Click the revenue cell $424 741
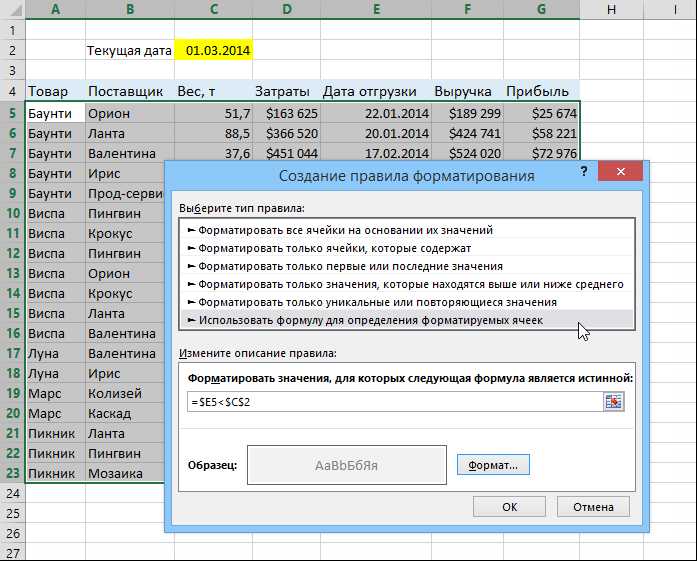This screenshot has height=561, width=697. (467, 133)
